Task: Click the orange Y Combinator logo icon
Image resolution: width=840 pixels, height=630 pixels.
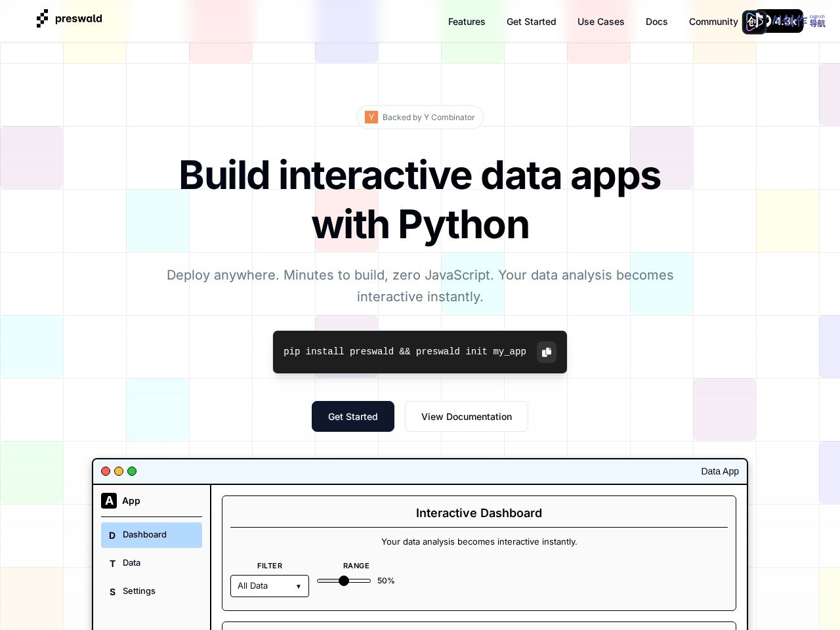Action: 371,117
